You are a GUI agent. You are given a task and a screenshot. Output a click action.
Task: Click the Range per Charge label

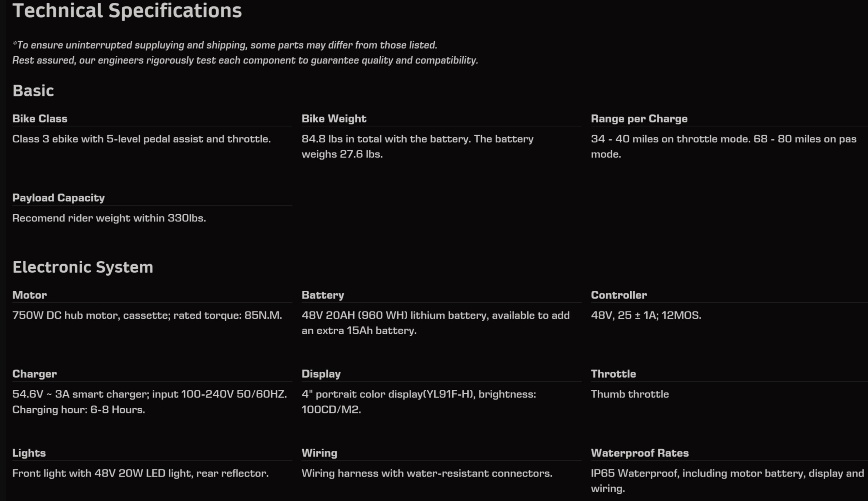tap(639, 119)
